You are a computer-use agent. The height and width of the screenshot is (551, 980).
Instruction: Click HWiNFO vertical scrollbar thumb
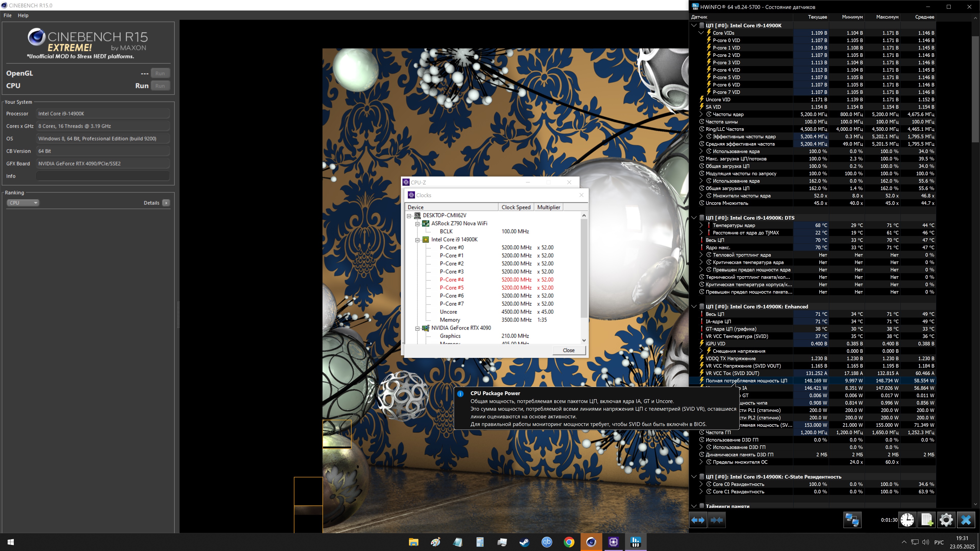tap(976, 89)
